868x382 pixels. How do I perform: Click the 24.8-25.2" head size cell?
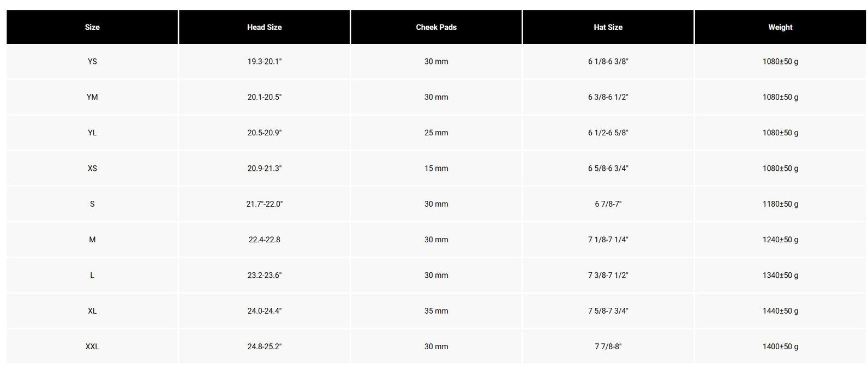[x=264, y=347]
